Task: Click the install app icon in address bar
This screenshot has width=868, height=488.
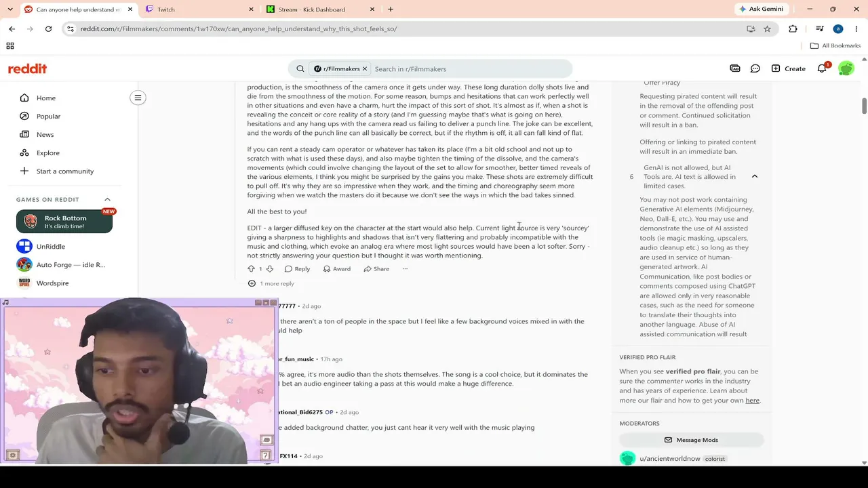Action: 751,28
